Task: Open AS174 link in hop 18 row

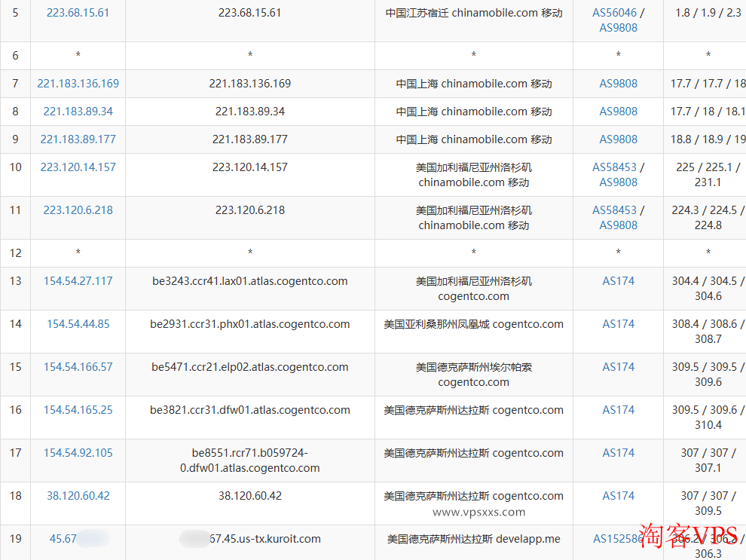Action: (618, 496)
